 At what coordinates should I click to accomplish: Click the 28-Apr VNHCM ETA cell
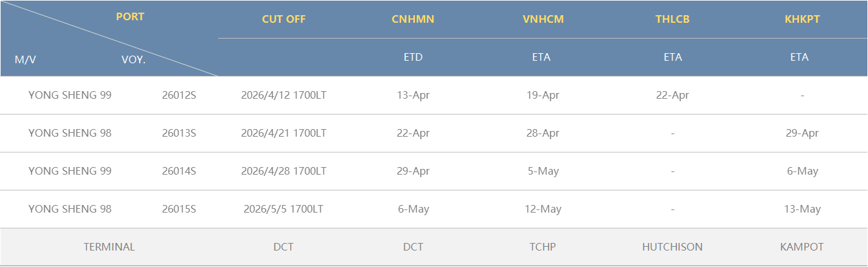(x=542, y=133)
